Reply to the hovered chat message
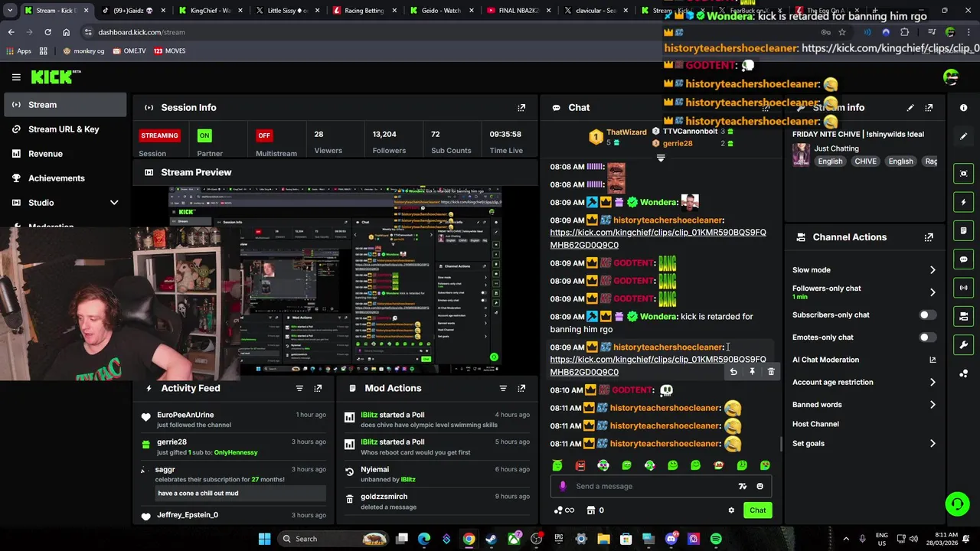This screenshot has height=551, width=980. [733, 372]
